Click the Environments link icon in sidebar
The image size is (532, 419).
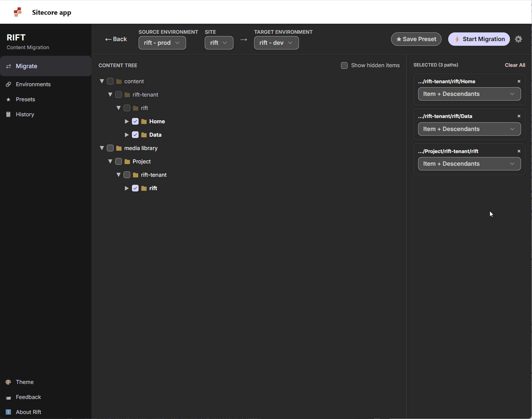pos(9,84)
